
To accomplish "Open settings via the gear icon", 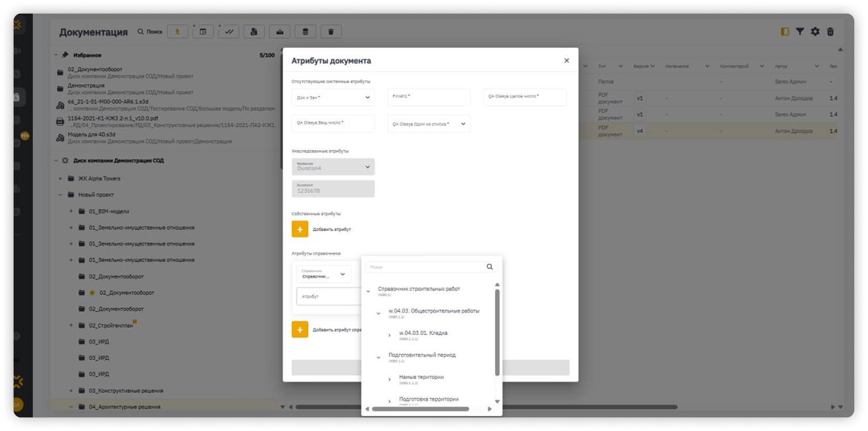I will (x=815, y=32).
